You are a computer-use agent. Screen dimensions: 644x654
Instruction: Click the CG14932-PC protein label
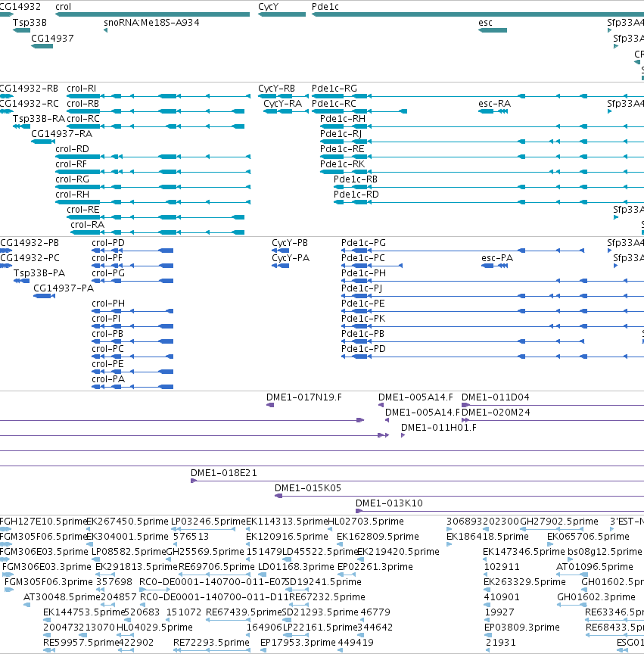[30, 258]
